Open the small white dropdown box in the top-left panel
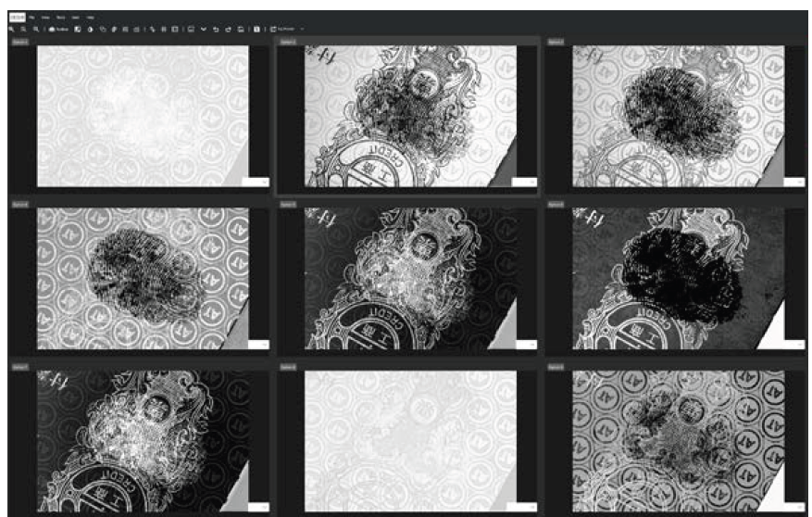 (x=256, y=182)
